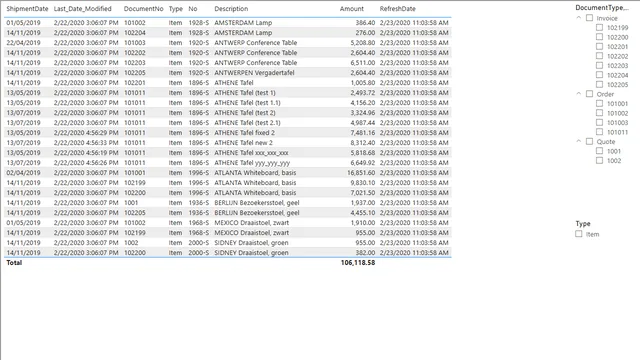This screenshot has height=360, width=640.
Task: Select amount cell 386.40
Action: [x=365, y=22]
